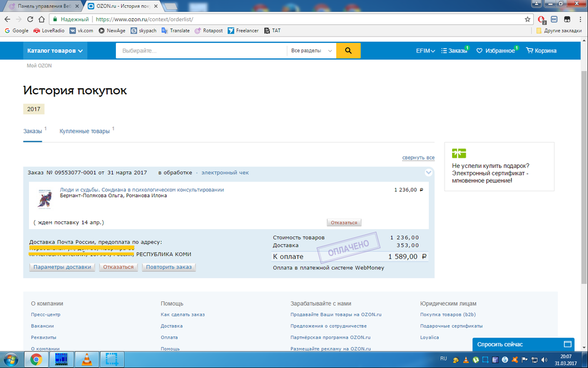This screenshot has width=588, height=368.
Task: Open Продавайте Ваши товары на OZON.ru link
Action: coord(336,314)
